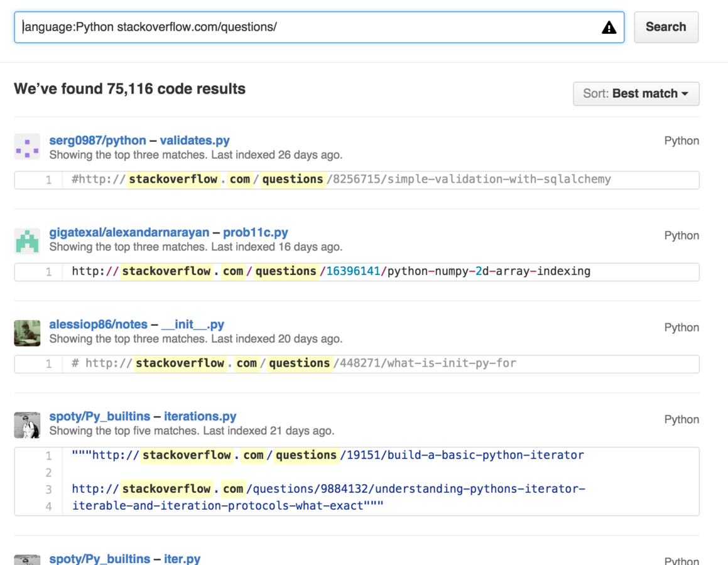Open the gigatexal/alexandarnarayan repository link
The width and height of the screenshot is (728, 565).
[129, 232]
